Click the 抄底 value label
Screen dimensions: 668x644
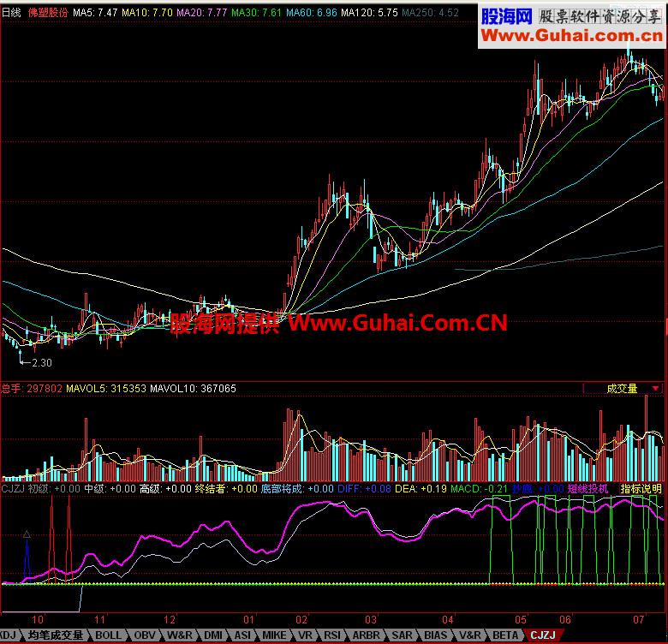538,488
